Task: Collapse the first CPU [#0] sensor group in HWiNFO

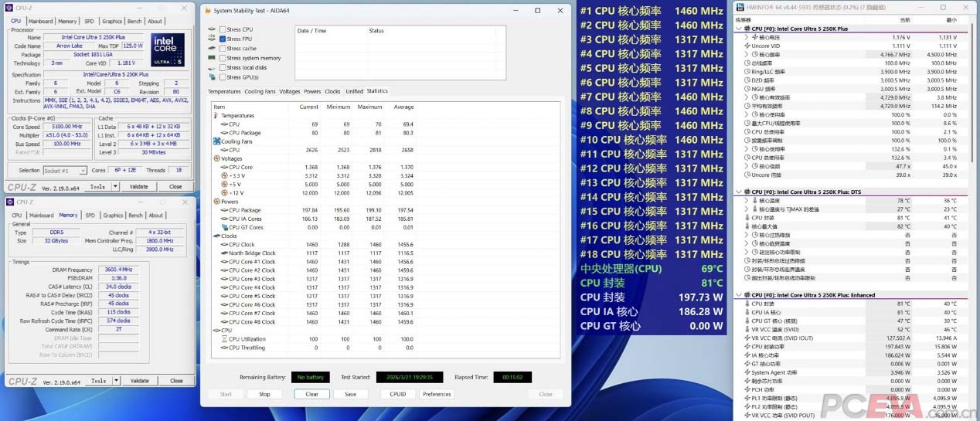Action: coord(740,29)
